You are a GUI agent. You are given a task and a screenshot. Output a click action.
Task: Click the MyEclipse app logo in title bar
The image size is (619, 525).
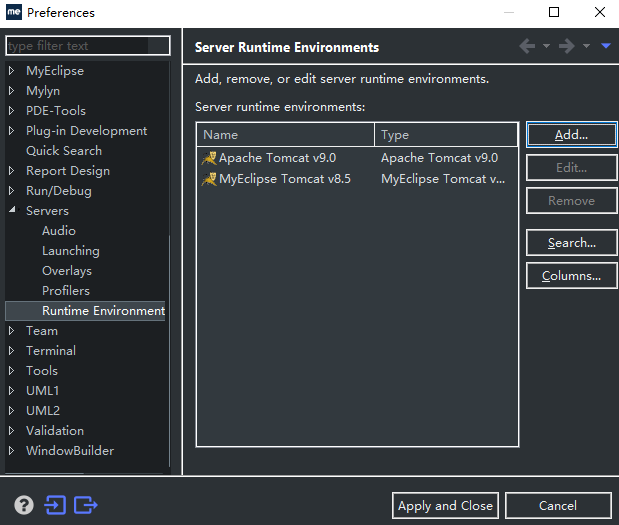(13, 12)
